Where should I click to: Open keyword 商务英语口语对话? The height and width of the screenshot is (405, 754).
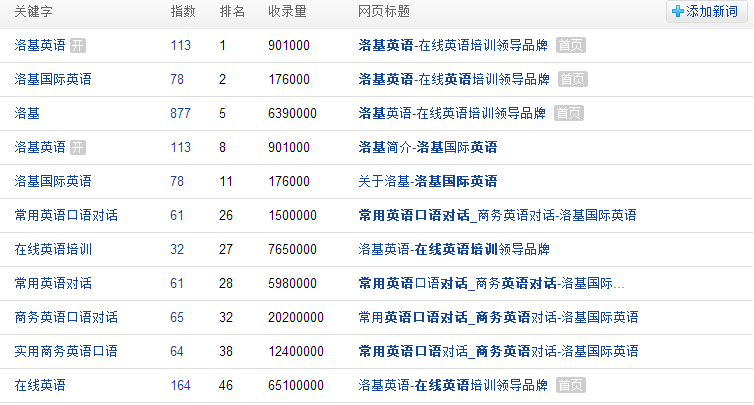[66, 317]
